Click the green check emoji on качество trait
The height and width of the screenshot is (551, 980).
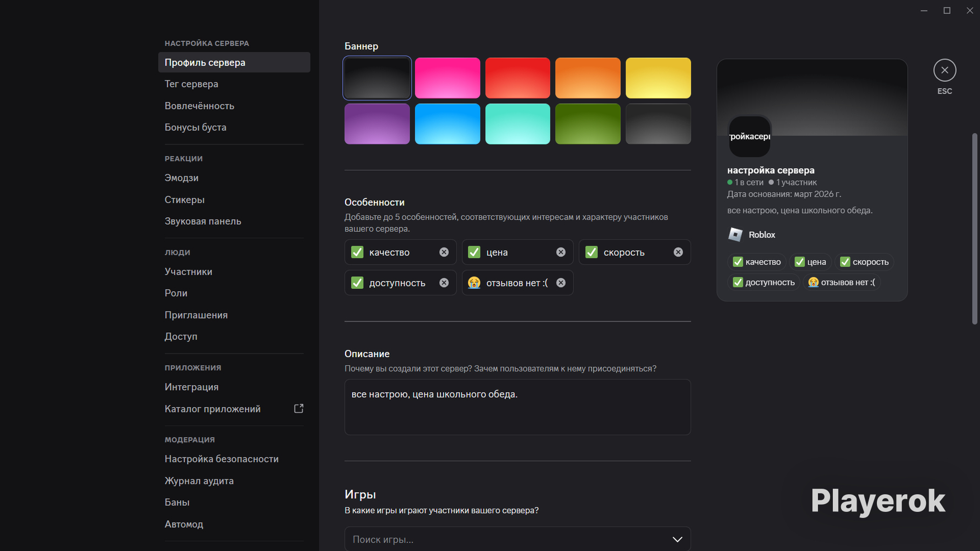click(357, 252)
